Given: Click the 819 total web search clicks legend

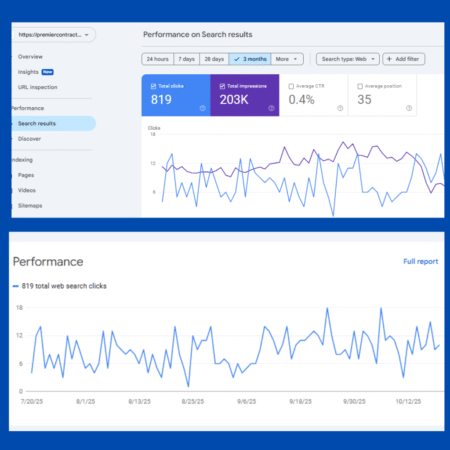Looking at the screenshot, I should [x=60, y=286].
